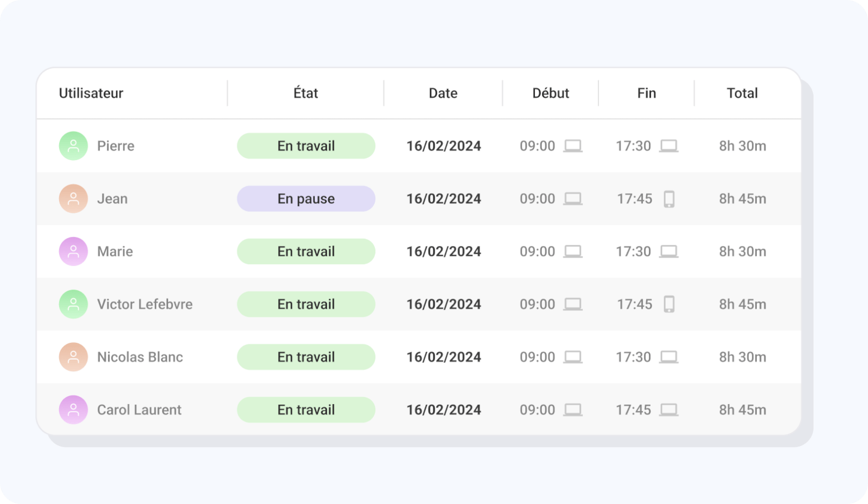This screenshot has width=868, height=504.
Task: Click laptop icon beside Pierre's 09:00 start
Action: pyautogui.click(x=573, y=146)
